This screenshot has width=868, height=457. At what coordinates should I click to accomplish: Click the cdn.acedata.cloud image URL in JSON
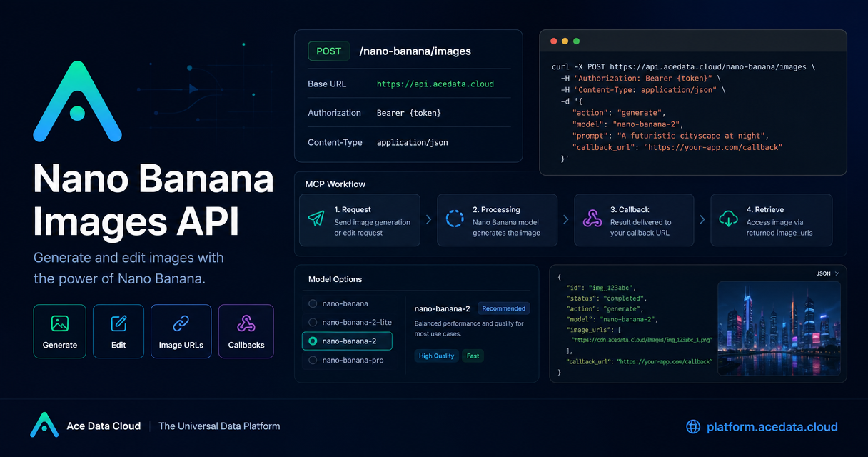tap(642, 341)
